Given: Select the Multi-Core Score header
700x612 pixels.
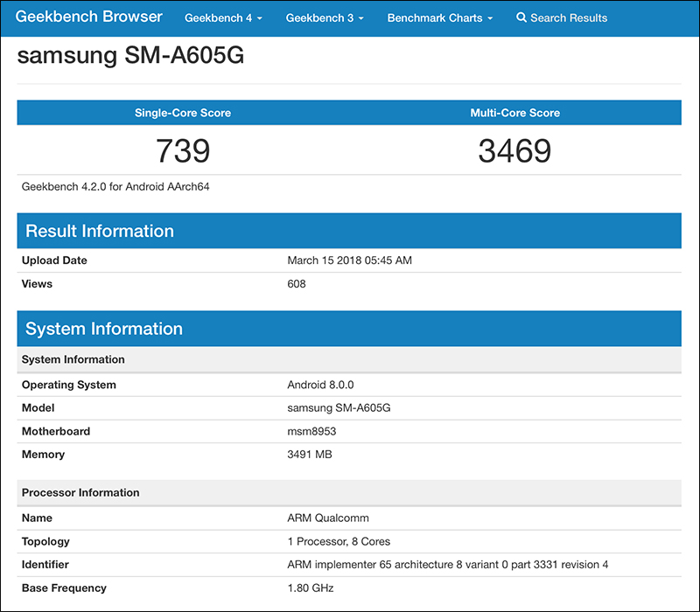Looking at the screenshot, I should 514,112.
